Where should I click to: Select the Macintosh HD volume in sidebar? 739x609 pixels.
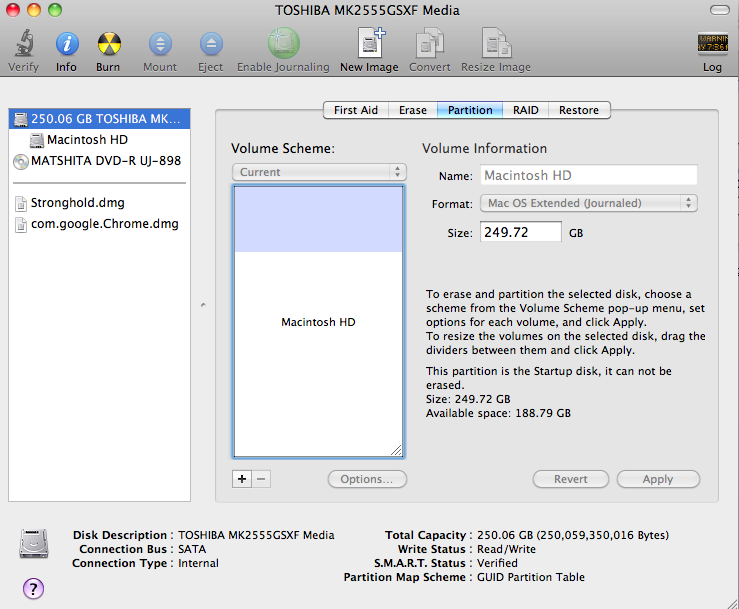(x=99, y=140)
